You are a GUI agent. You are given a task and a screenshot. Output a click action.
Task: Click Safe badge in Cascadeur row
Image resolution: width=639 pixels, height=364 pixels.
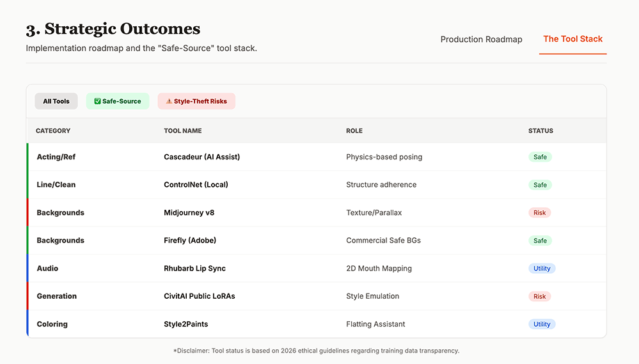540,157
